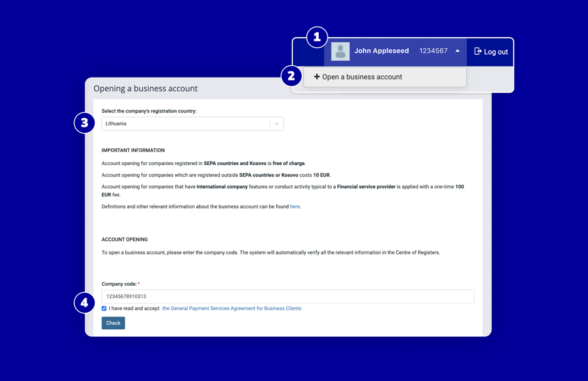The width and height of the screenshot is (588, 381).
Task: Collapse the account menu using the caret arrow
Action: click(x=458, y=51)
